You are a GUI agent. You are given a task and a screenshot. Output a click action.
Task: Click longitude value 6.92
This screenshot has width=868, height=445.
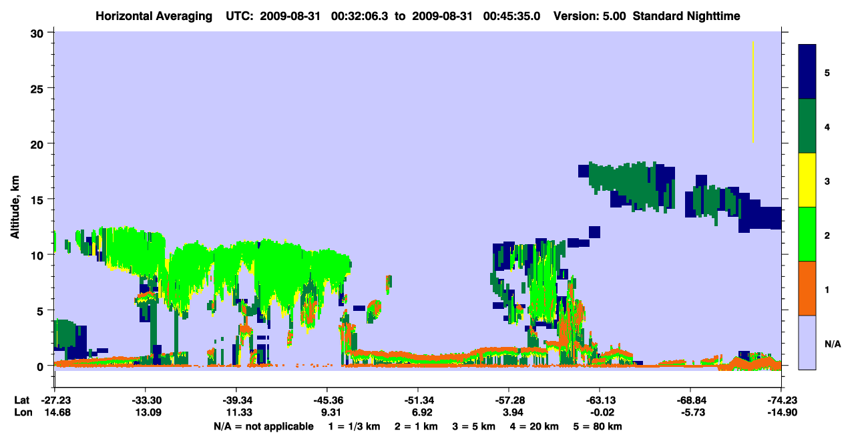(x=422, y=413)
